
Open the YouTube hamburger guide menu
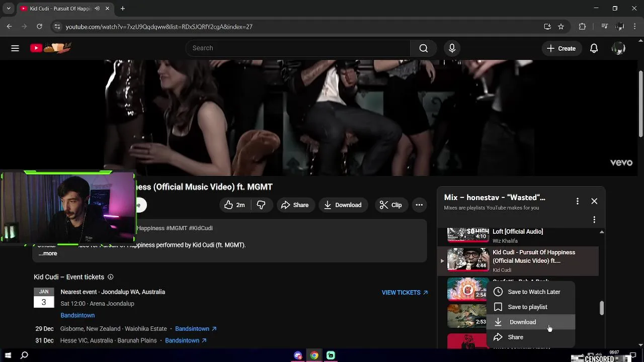[x=15, y=48]
